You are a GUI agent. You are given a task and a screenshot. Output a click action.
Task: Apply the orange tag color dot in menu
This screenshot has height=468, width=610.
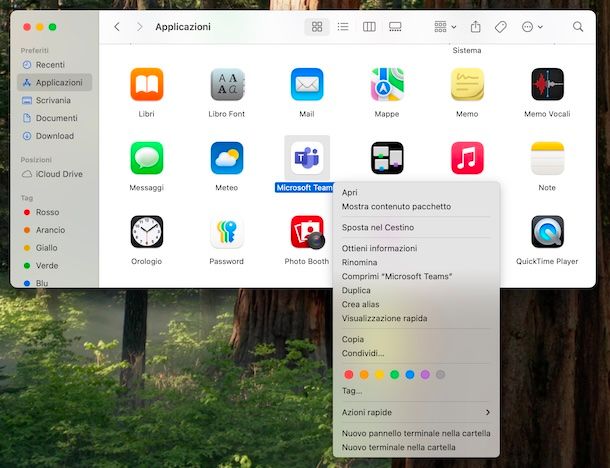[x=364, y=375]
